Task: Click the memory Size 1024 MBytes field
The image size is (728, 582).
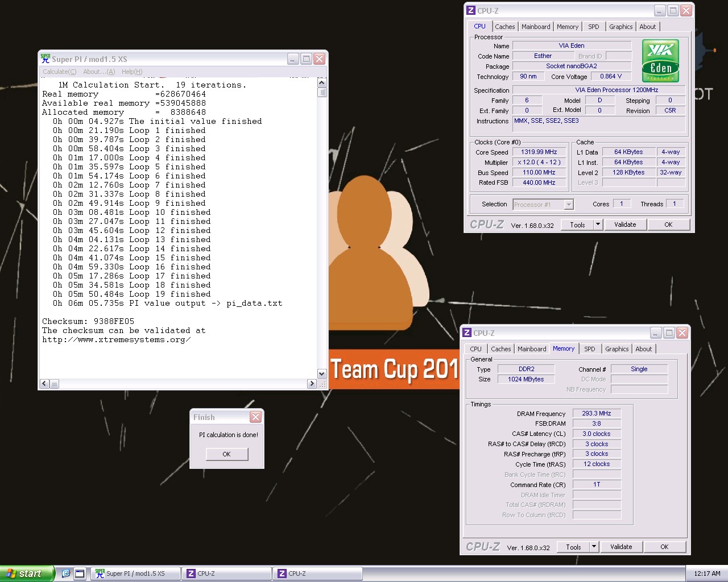Action: coord(527,379)
